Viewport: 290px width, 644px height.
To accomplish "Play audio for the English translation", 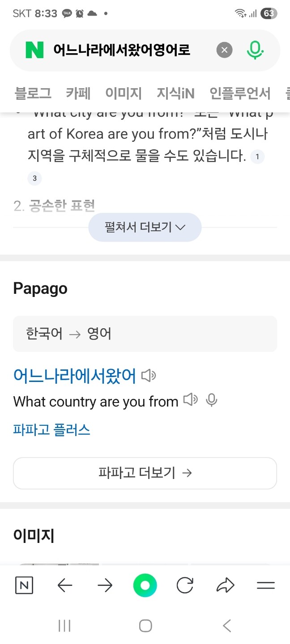I will tap(190, 400).
